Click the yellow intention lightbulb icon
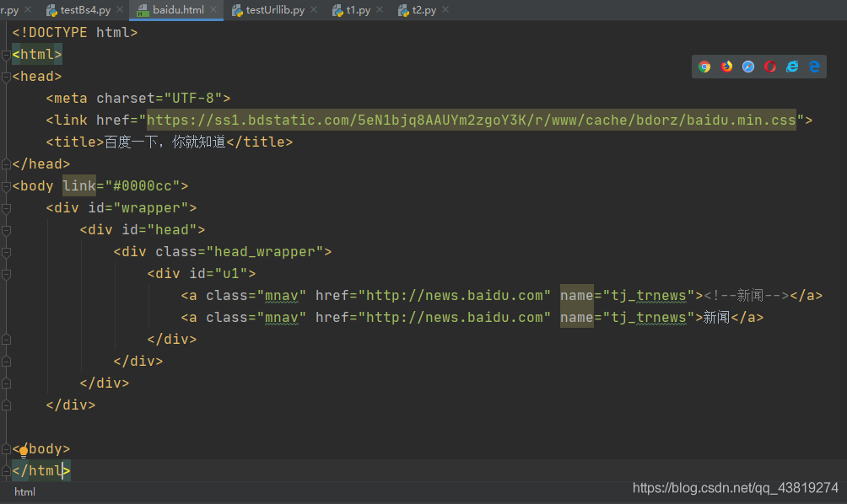Screen dimensions: 847x504 [24, 453]
